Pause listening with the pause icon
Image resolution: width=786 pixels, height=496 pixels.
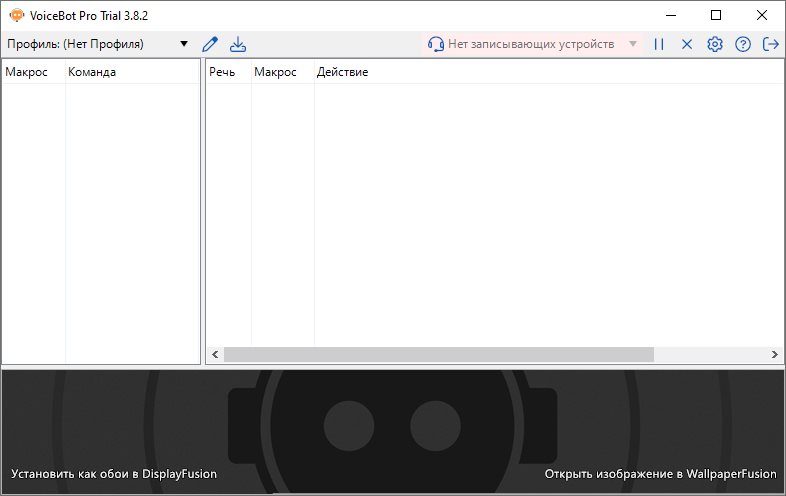coord(659,44)
